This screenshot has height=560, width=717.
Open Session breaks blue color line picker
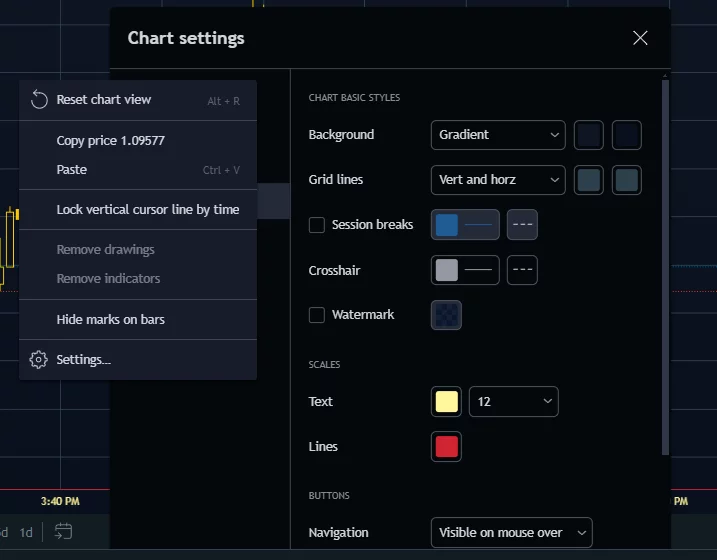465,225
